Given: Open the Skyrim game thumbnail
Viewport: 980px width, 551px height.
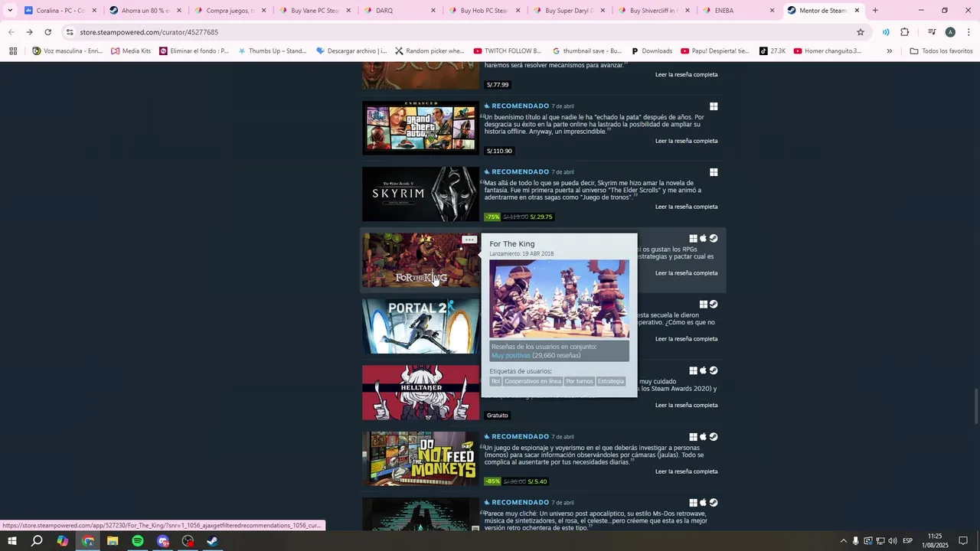Looking at the screenshot, I should coord(421,194).
